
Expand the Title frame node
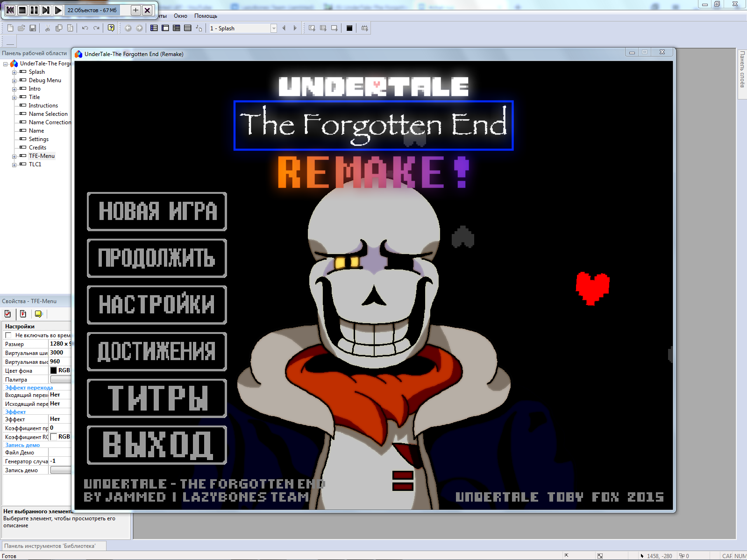coord(14,98)
